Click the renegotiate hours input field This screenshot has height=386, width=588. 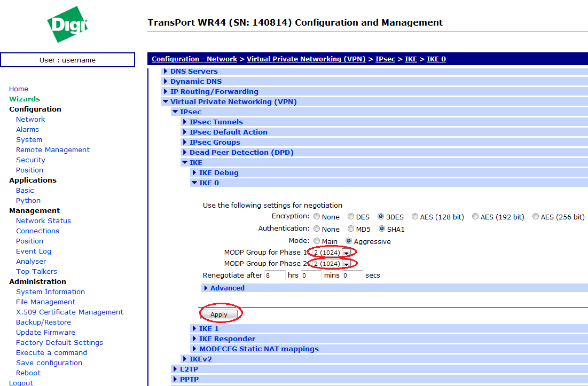[275, 275]
